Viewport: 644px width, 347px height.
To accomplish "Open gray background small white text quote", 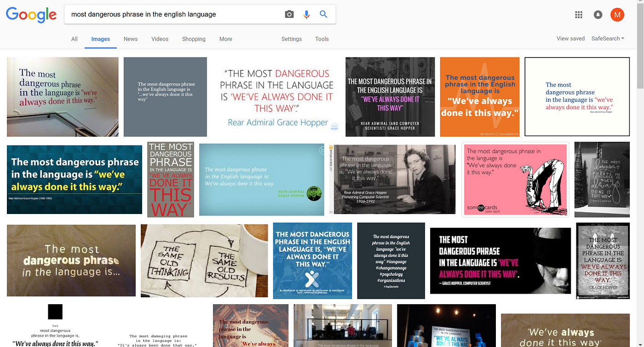I will (x=165, y=97).
